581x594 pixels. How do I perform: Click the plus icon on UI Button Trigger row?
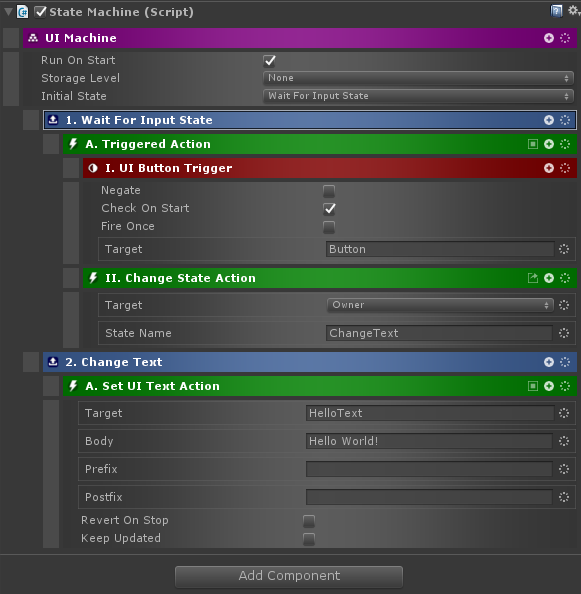tap(548, 168)
